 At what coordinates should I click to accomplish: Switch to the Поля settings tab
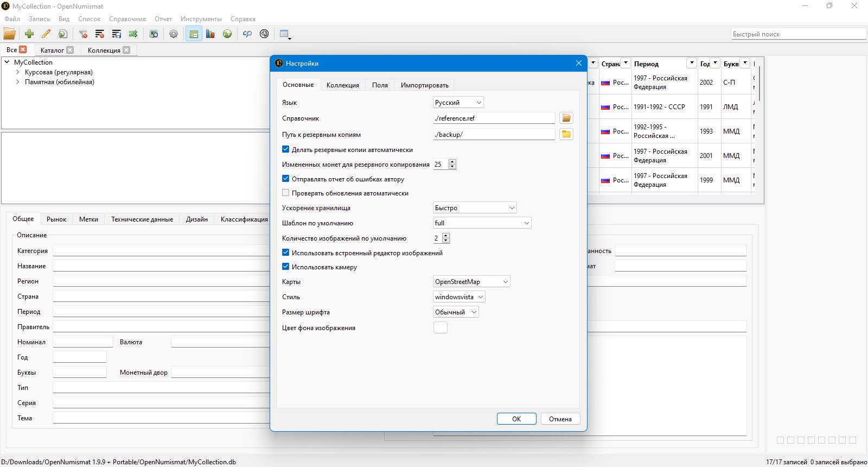(380, 85)
